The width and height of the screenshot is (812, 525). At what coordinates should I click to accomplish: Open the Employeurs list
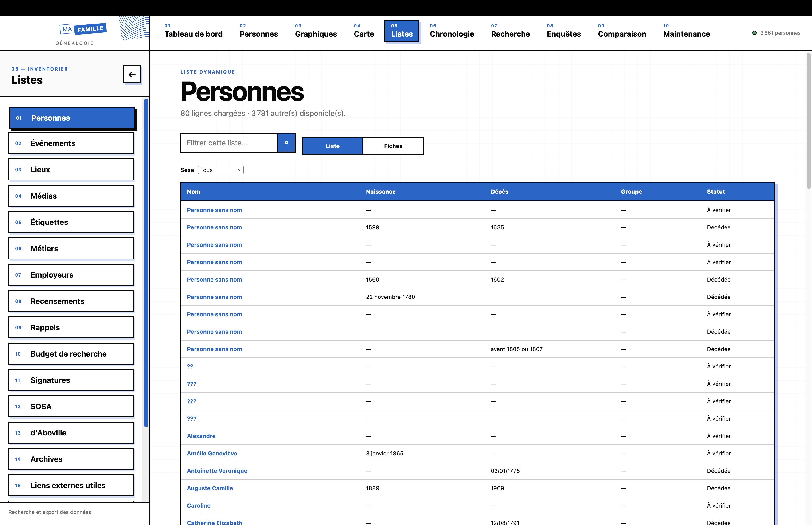pos(71,275)
